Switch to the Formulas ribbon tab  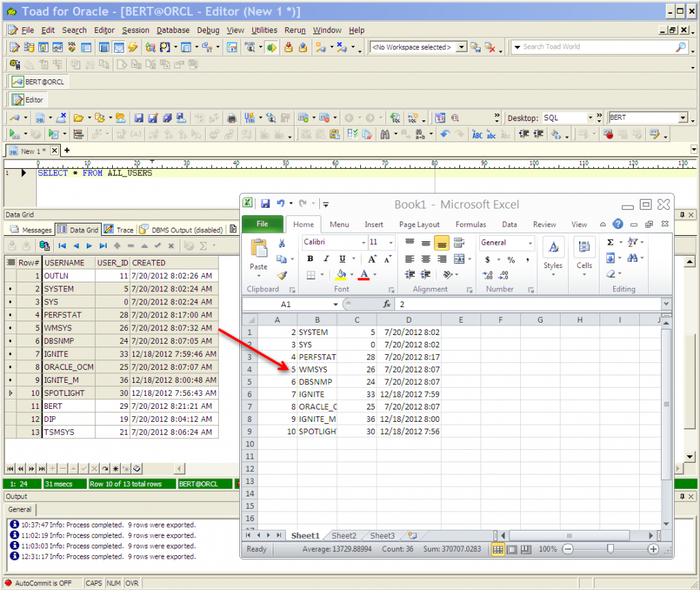tap(470, 224)
